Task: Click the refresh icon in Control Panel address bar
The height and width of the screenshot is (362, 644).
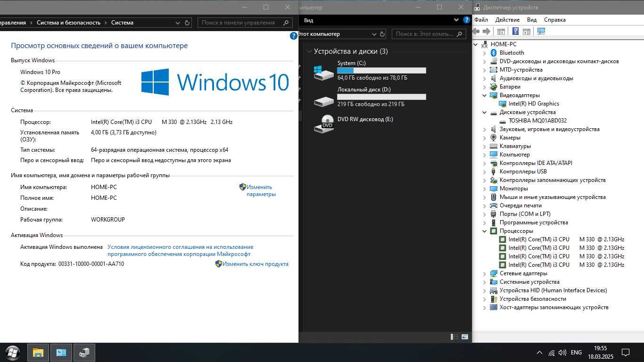Action: pyautogui.click(x=187, y=23)
